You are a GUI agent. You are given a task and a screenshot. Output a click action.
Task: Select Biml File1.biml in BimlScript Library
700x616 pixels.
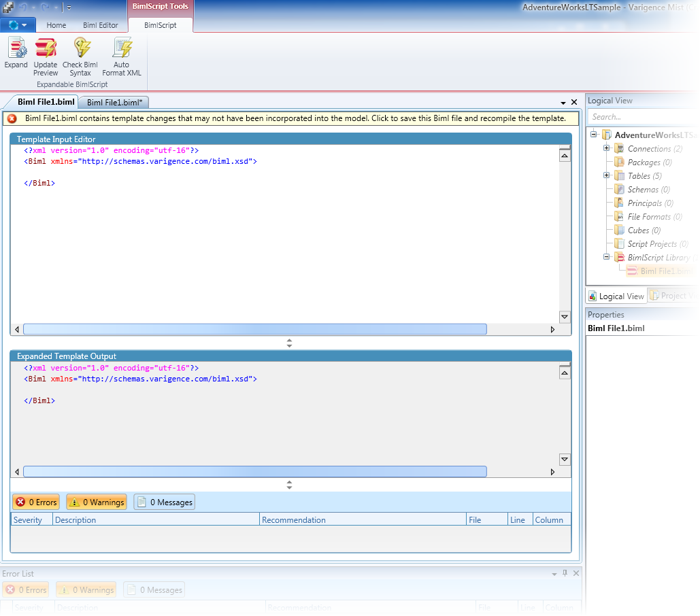tap(661, 271)
